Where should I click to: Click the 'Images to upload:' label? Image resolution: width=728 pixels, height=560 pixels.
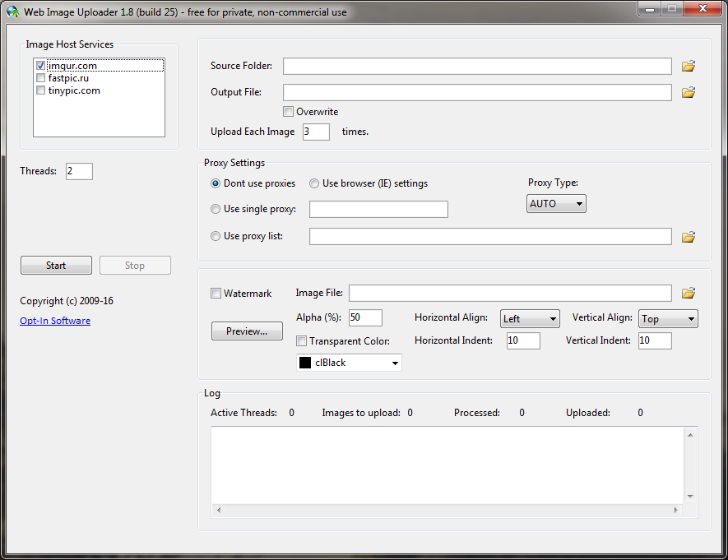(x=361, y=413)
